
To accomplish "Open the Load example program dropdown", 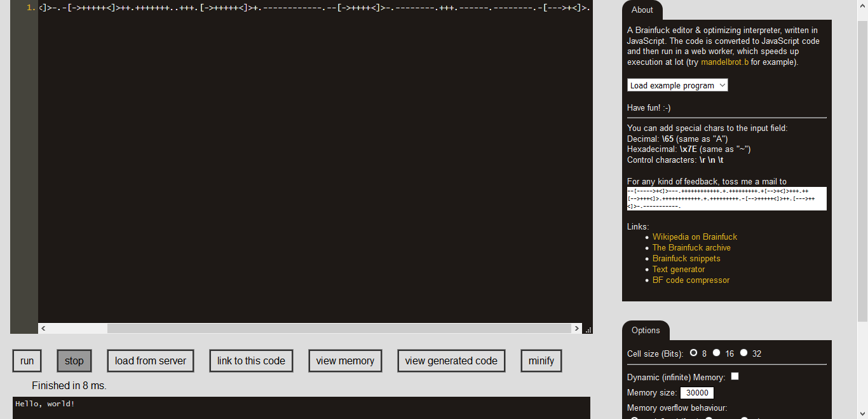I will click(677, 85).
